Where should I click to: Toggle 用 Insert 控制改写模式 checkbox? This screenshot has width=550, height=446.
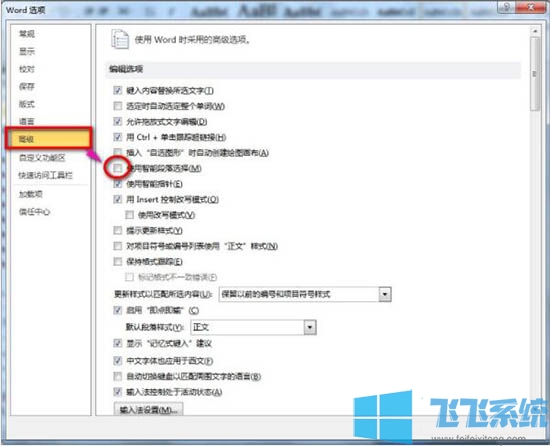pos(118,199)
